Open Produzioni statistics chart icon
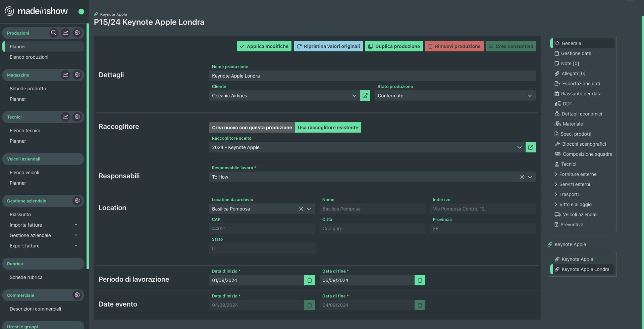The image size is (644, 329). click(65, 33)
